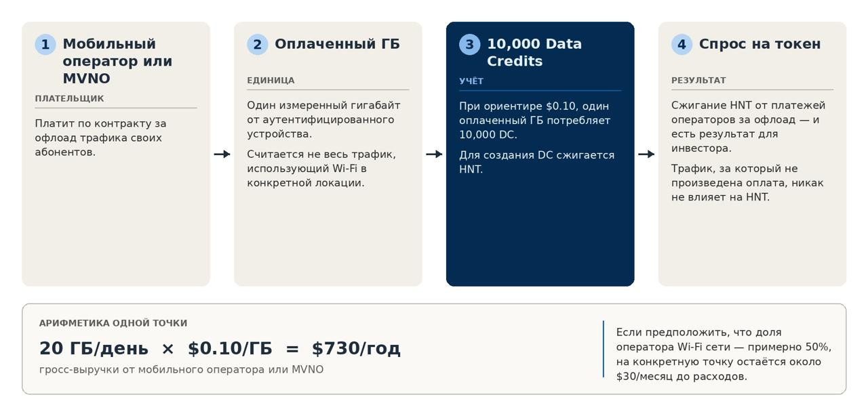This screenshot has height=416, width=868.
Task: Click the step 3 number badge
Action: coord(470,45)
